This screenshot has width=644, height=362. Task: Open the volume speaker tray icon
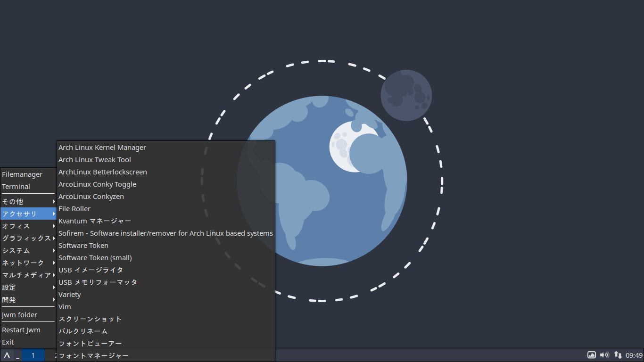[x=604, y=355]
